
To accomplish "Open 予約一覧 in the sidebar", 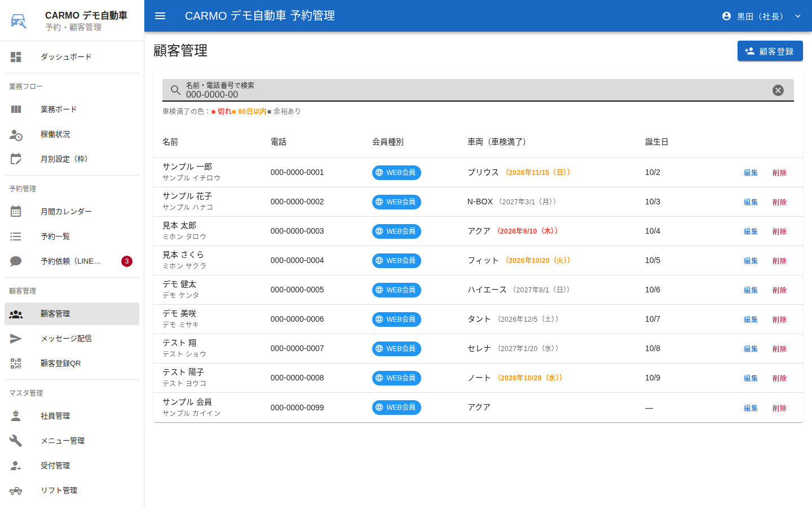I will pyautogui.click(x=72, y=237).
